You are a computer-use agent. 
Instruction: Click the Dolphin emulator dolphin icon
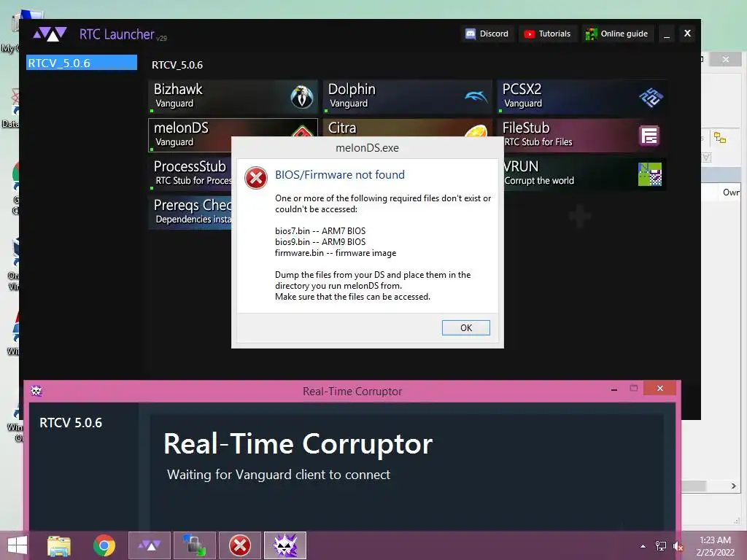point(476,97)
